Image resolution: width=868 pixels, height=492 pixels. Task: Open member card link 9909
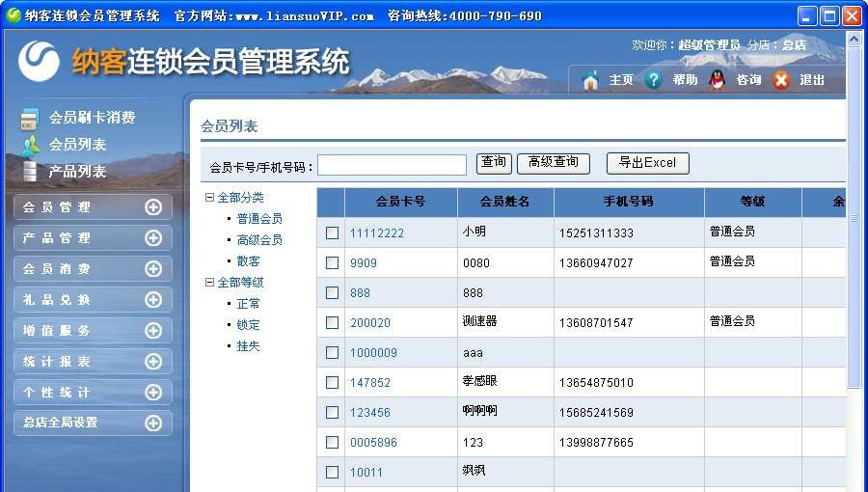coord(364,263)
